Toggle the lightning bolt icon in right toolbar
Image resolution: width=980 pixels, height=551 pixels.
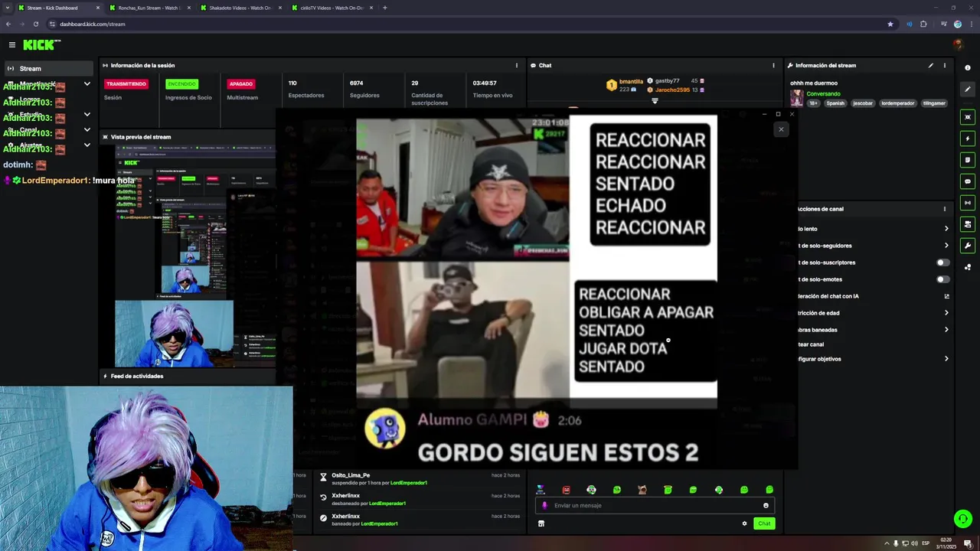968,139
